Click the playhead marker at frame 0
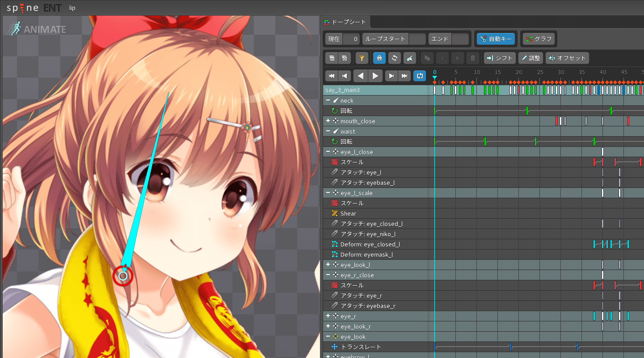Viewport: 644px width, 358px height. (434, 78)
